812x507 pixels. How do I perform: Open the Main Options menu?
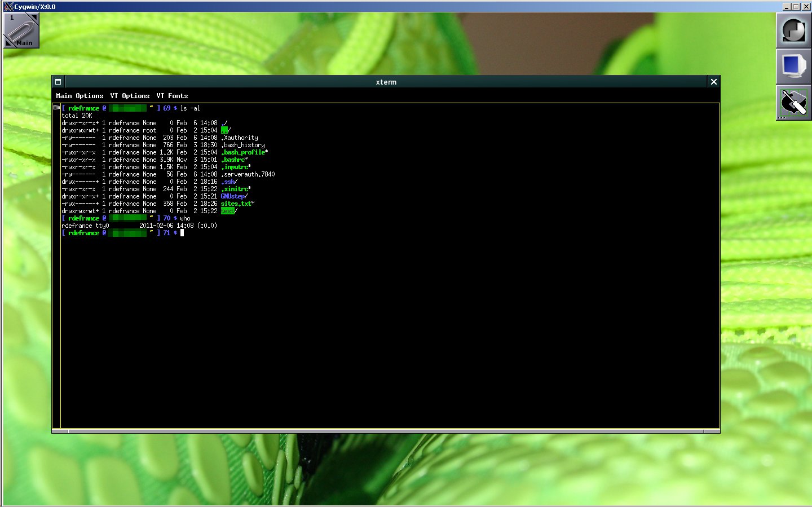(x=80, y=96)
